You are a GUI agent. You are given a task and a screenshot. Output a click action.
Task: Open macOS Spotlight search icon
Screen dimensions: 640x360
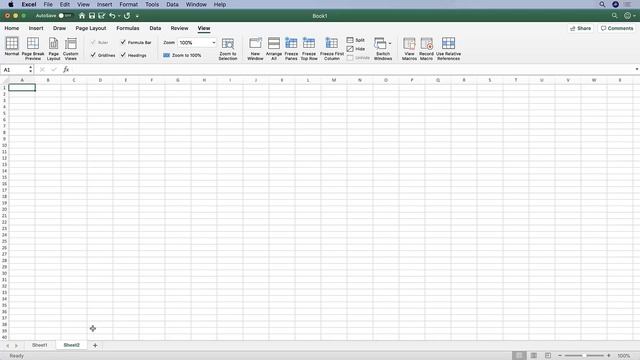pyautogui.click(x=602, y=4)
